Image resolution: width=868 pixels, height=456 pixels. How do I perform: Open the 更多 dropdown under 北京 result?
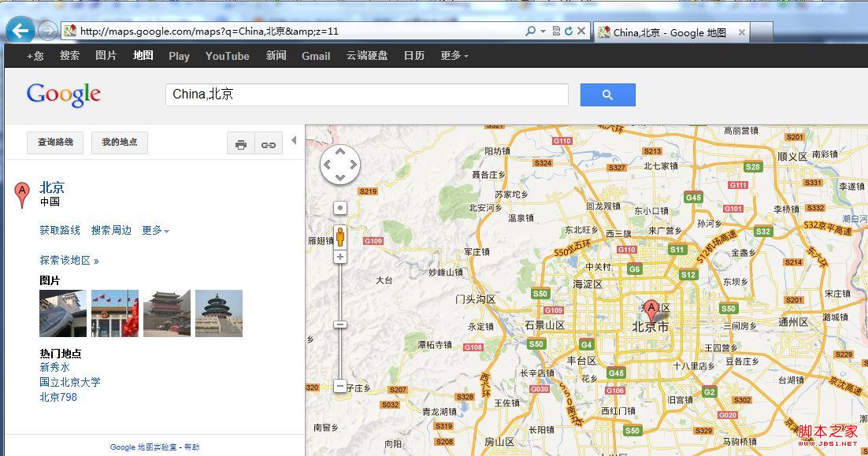coord(155,231)
